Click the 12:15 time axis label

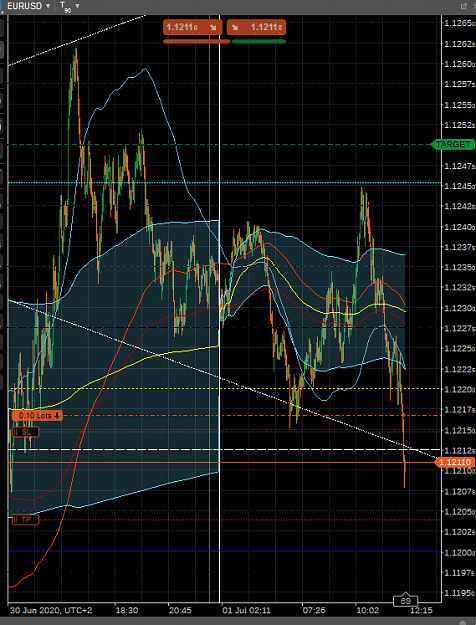pyautogui.click(x=421, y=610)
